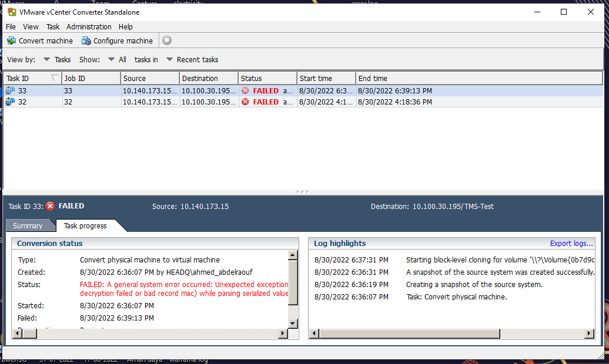The height and width of the screenshot is (364, 609).
Task: Click the task icon in row 32
Action: [10, 102]
